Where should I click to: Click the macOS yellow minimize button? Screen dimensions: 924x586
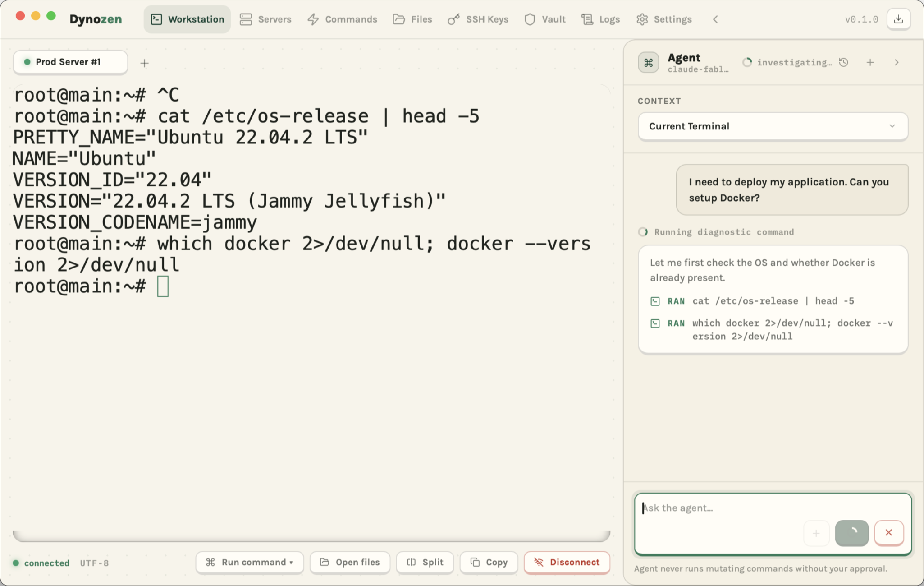click(36, 16)
